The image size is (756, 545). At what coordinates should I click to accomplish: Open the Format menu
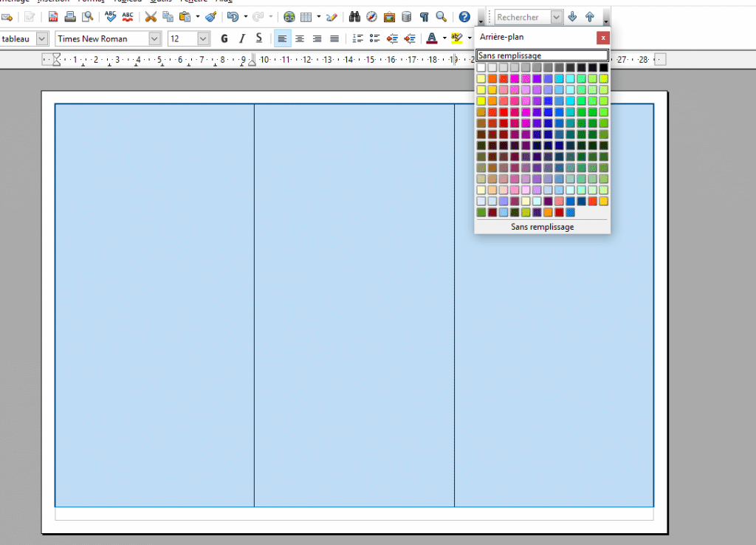point(91,1)
